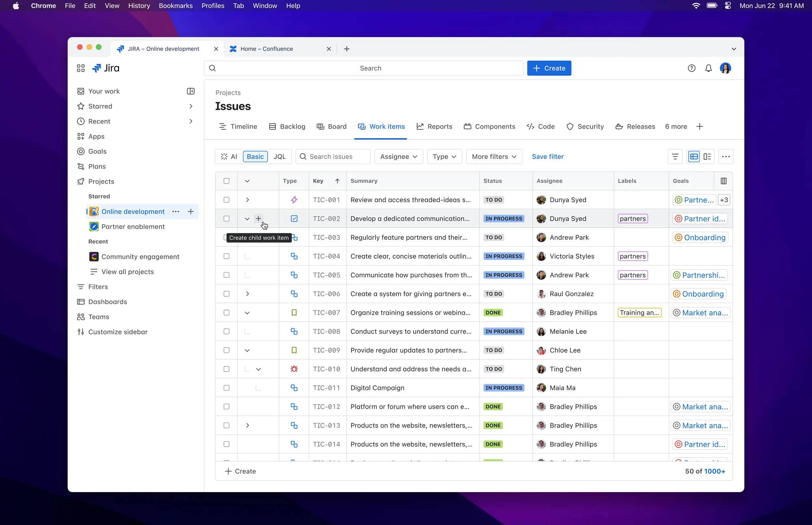Open the help question mark icon

click(x=691, y=68)
